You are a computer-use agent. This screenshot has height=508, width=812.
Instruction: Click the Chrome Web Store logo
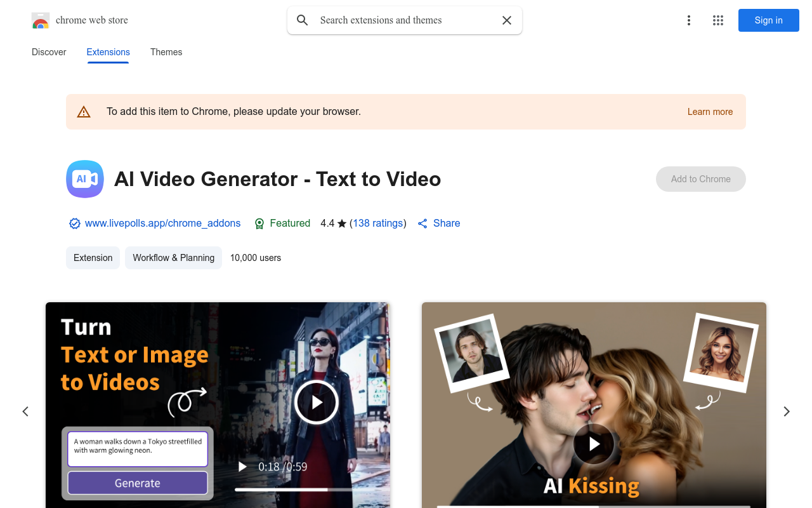click(41, 20)
